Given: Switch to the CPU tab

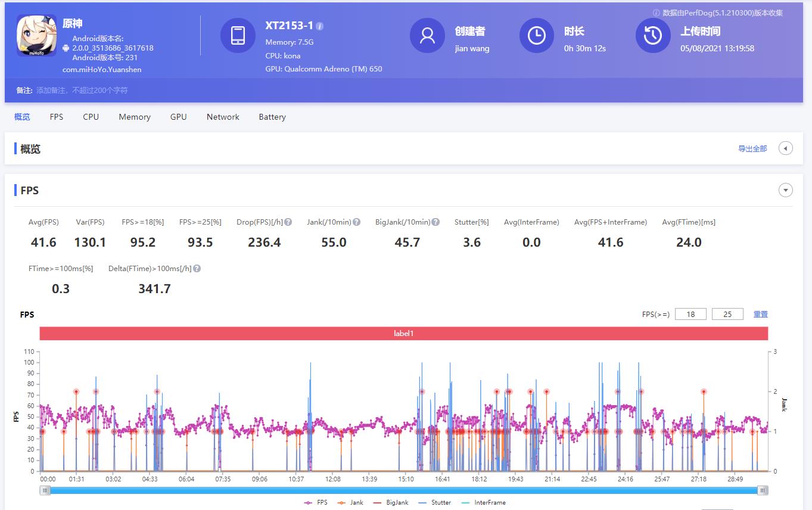Looking at the screenshot, I should click(91, 117).
